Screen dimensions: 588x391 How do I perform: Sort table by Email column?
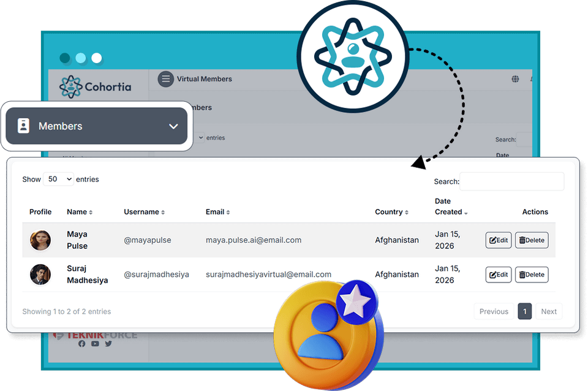click(217, 211)
